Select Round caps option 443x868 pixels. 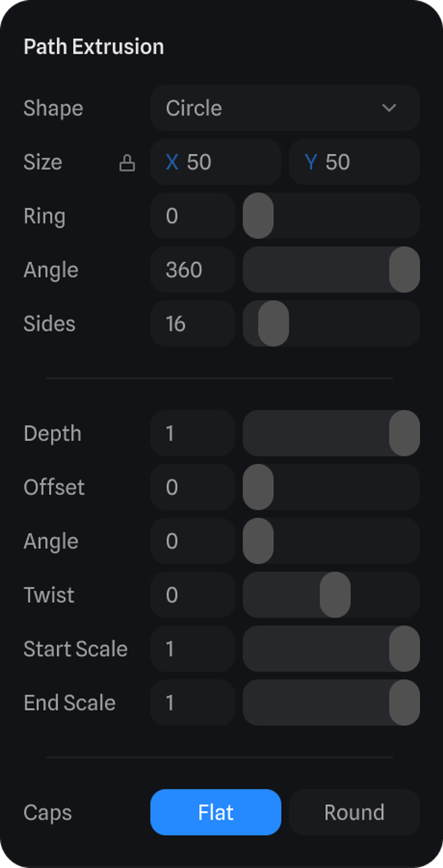pos(354,812)
